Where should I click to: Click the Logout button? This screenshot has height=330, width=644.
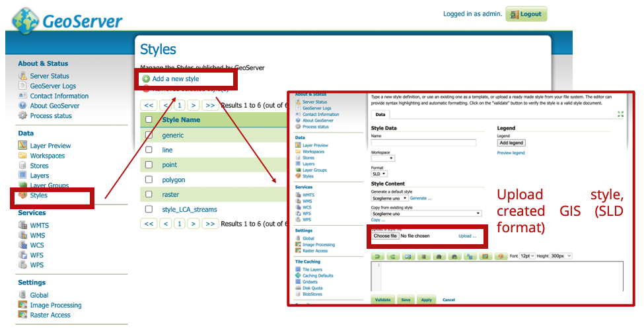coord(526,14)
